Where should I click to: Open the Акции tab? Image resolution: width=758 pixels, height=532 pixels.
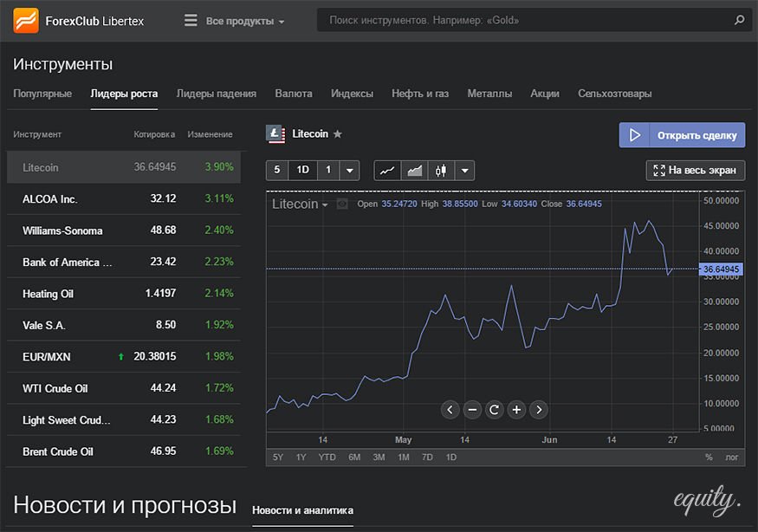(x=545, y=94)
